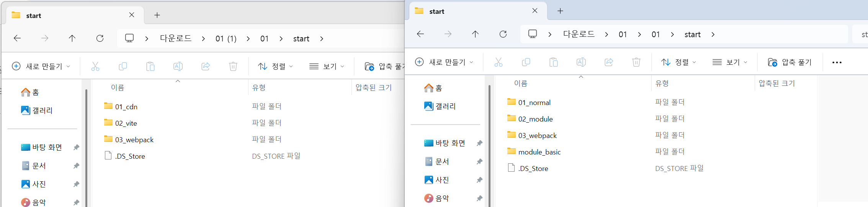Screen dimensions: 868x207
Task: Open the more options ellipsis in right window
Action: pos(837,62)
